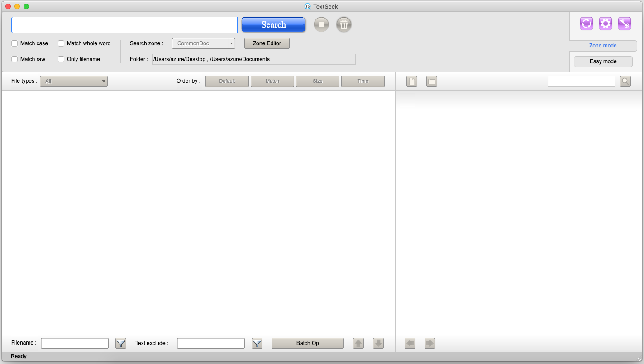
Task: Open settings with the purple gear icon
Action: click(x=605, y=24)
